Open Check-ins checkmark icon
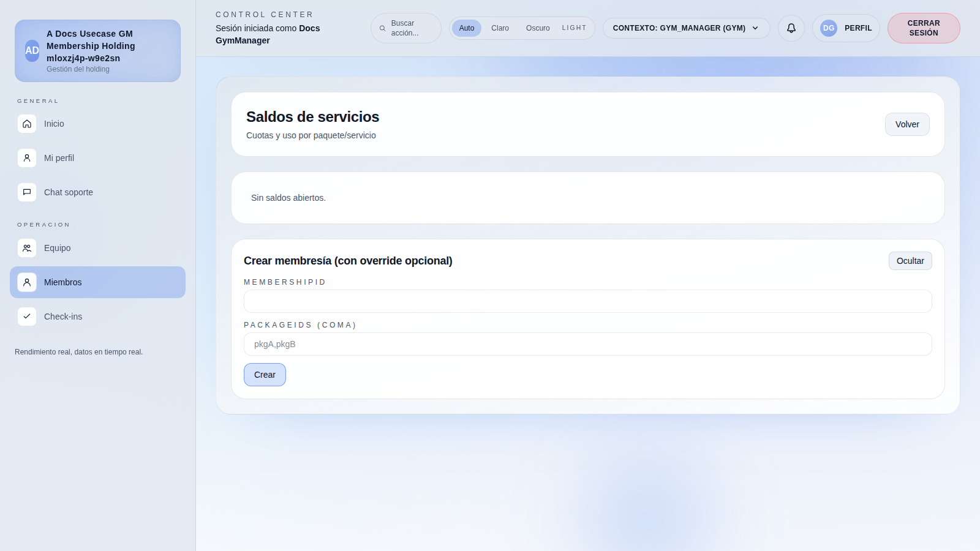The height and width of the screenshot is (551, 980). click(x=27, y=317)
